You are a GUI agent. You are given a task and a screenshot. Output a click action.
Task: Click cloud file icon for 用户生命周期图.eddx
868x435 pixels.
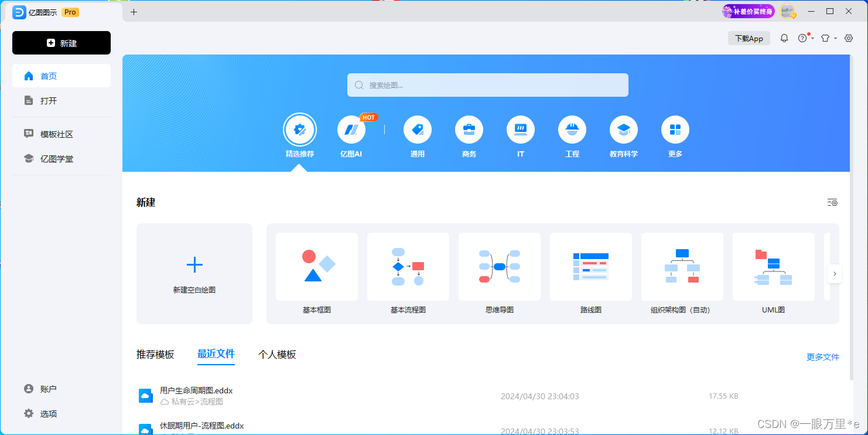pos(146,396)
